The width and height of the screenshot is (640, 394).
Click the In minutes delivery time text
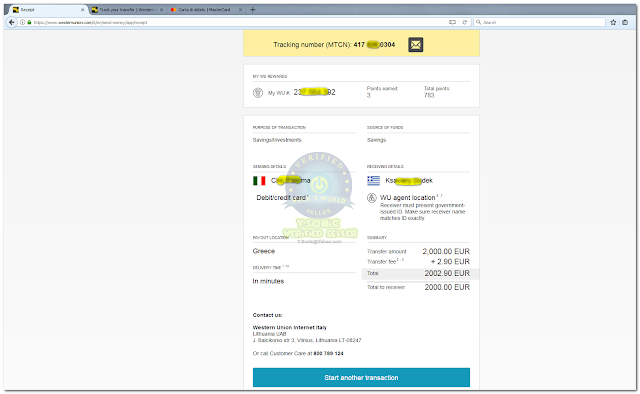(268, 281)
